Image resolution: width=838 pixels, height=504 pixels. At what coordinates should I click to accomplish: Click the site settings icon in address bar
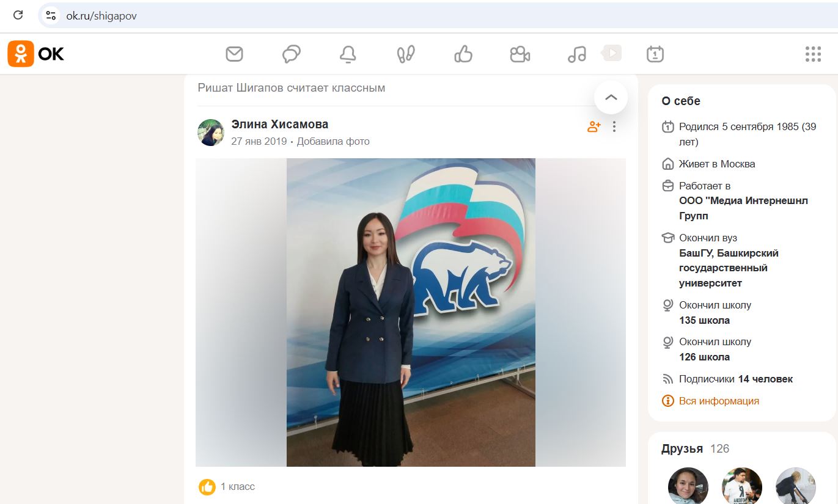click(51, 16)
